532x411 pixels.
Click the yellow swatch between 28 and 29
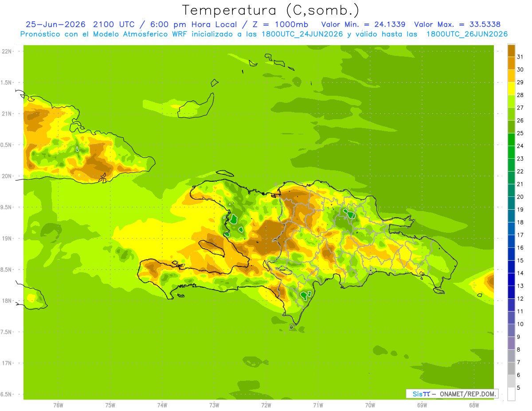tap(511, 89)
